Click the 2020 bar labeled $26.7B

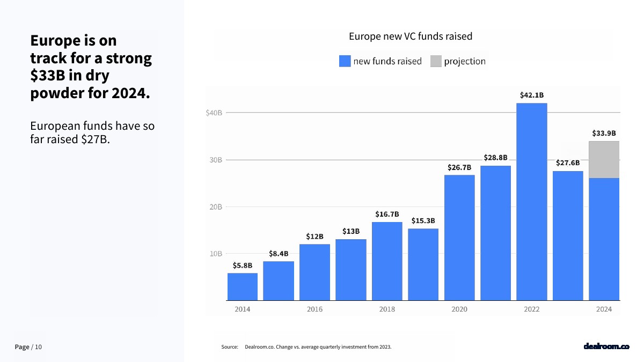[459, 237]
